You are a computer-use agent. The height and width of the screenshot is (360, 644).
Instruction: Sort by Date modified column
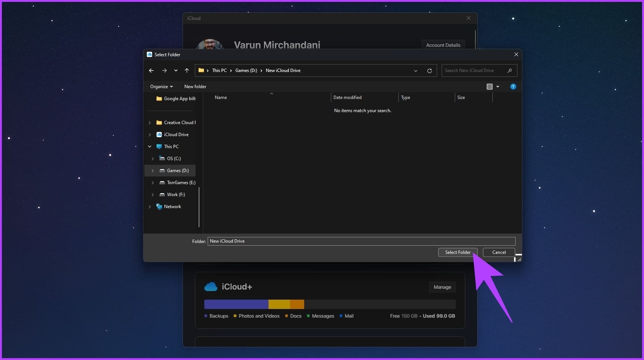(347, 97)
